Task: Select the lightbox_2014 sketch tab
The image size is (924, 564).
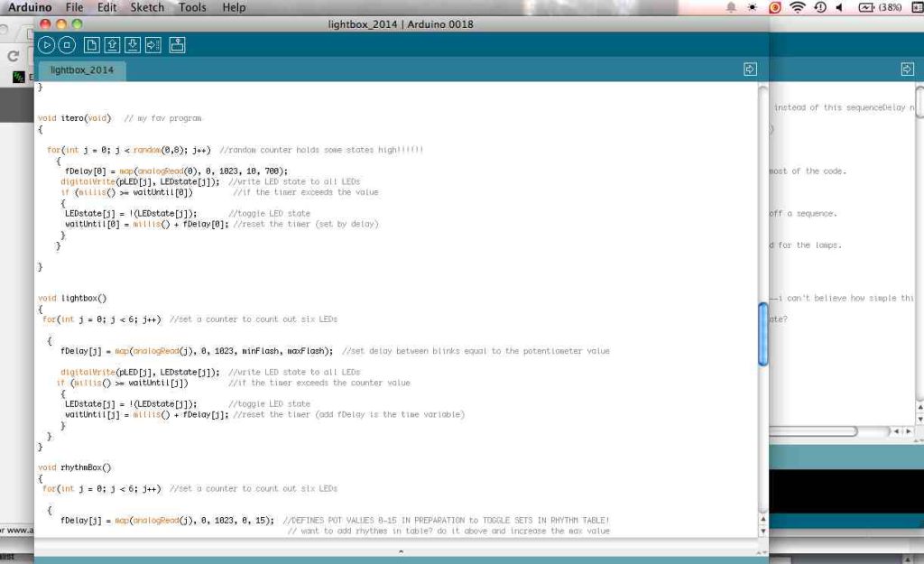Action: pos(82,70)
